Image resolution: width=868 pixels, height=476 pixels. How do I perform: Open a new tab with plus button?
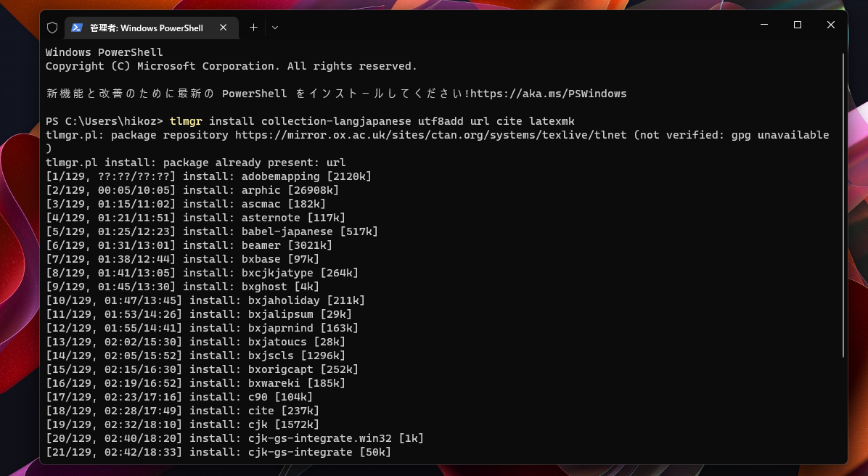pyautogui.click(x=253, y=28)
